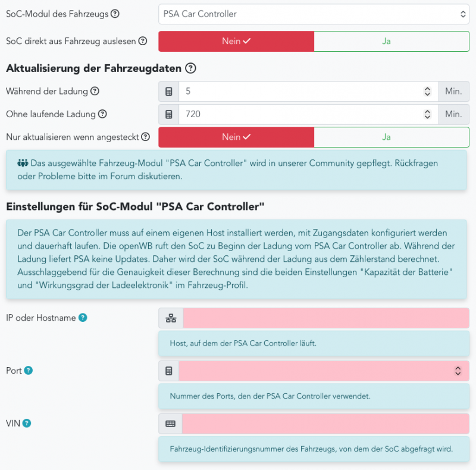Click blue help icon next to VIN
Viewport: 476px width, 470px height.
click(x=26, y=424)
